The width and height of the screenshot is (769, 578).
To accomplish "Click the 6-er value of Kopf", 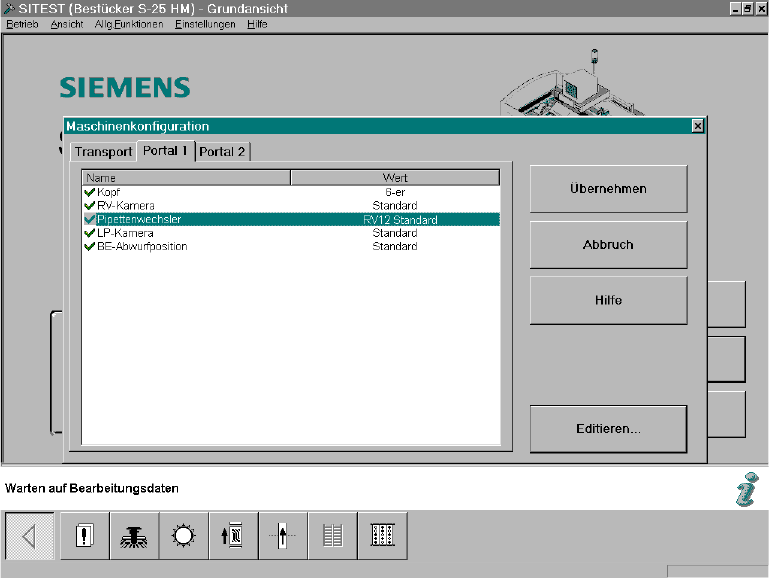I will [395, 192].
